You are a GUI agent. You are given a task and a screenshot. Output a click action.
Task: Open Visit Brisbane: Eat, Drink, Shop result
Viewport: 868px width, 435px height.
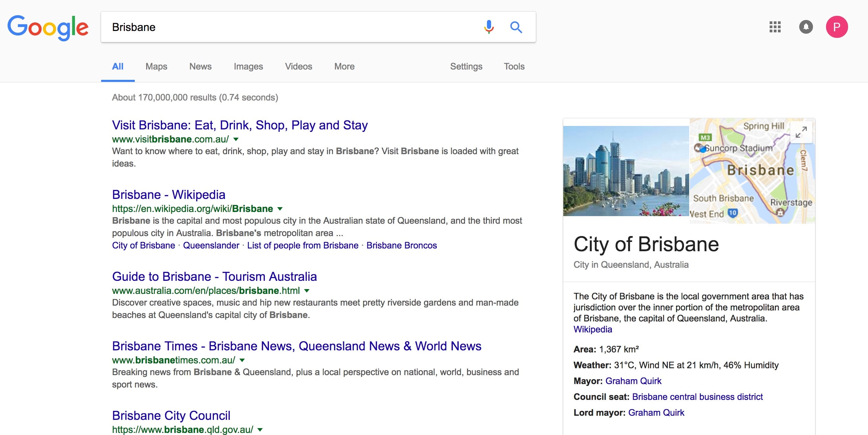coord(240,125)
